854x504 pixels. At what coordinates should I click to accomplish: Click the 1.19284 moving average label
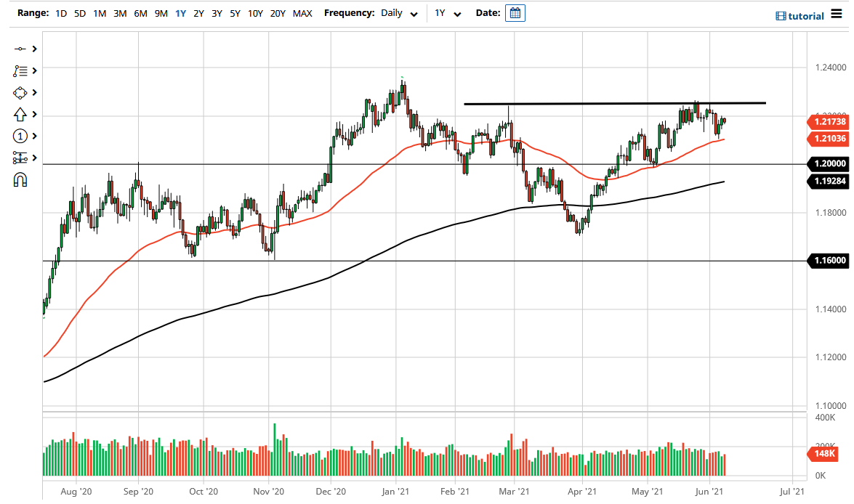[x=827, y=181]
